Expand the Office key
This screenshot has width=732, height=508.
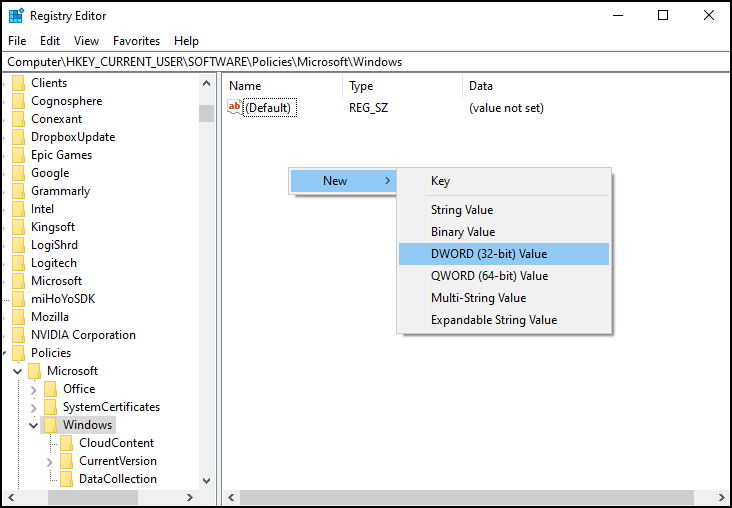point(34,389)
